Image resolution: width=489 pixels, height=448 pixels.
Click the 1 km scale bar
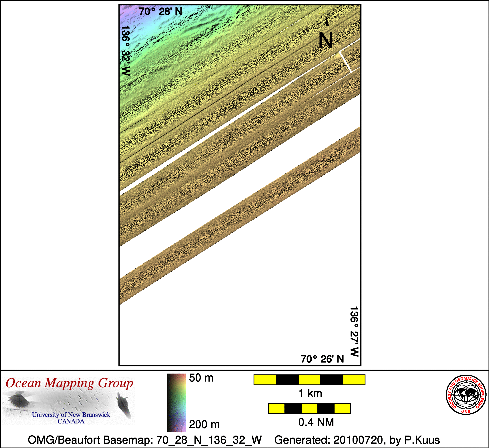309,380
